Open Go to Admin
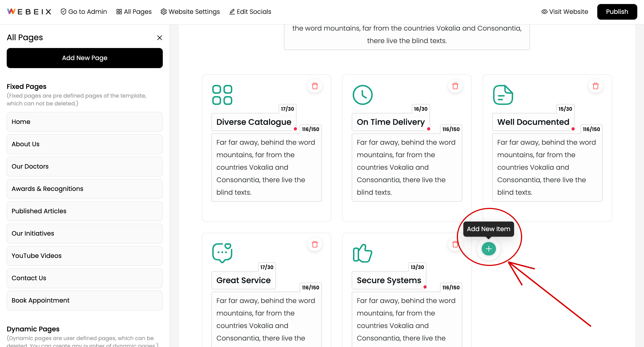This screenshot has width=644, height=347. (84, 12)
